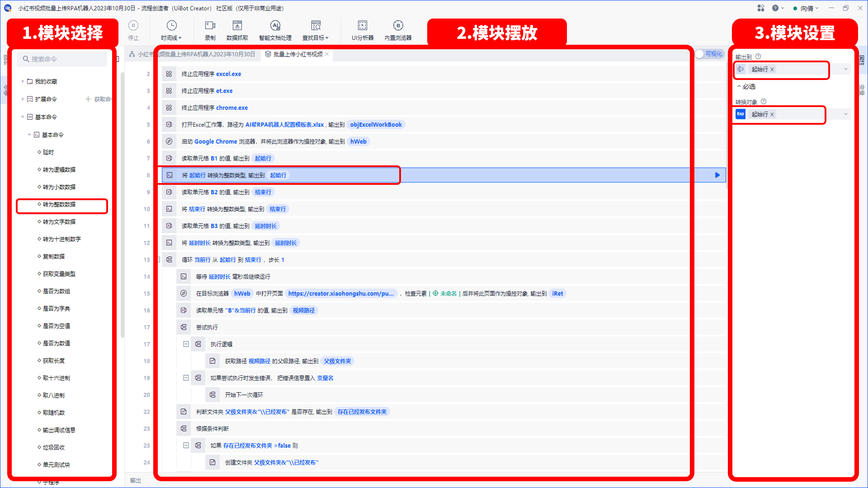Click the objExcelWorkBook variable chip
The height and width of the screenshot is (488, 868).
tap(376, 125)
